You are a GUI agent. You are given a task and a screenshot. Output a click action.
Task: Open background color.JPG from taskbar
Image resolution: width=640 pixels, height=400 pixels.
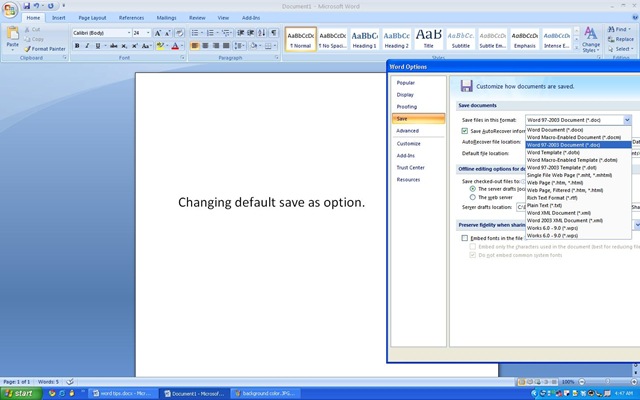point(265,393)
